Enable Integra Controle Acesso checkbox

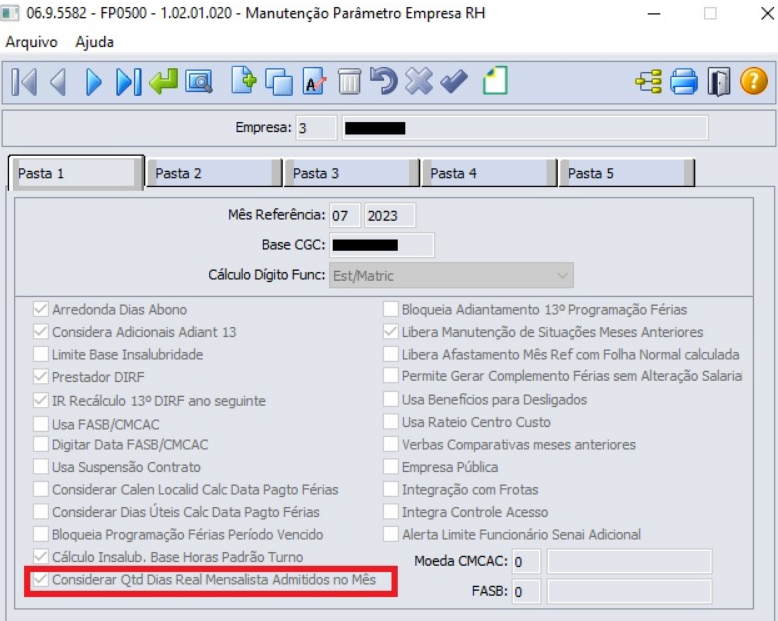tap(390, 511)
